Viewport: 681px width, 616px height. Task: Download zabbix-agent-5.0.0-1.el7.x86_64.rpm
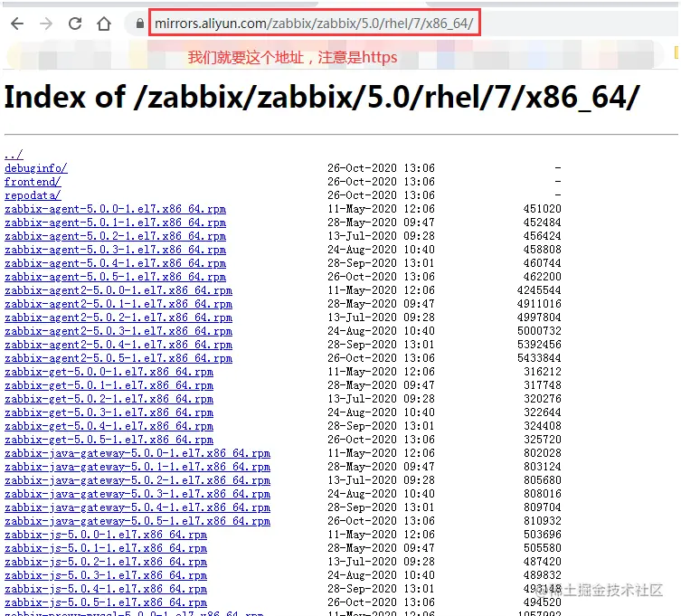click(115, 209)
